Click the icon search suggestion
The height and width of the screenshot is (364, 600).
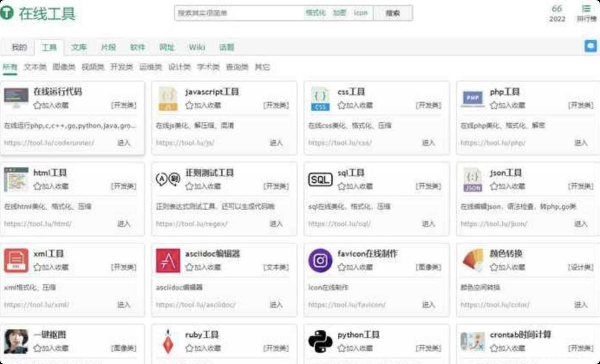coord(361,13)
